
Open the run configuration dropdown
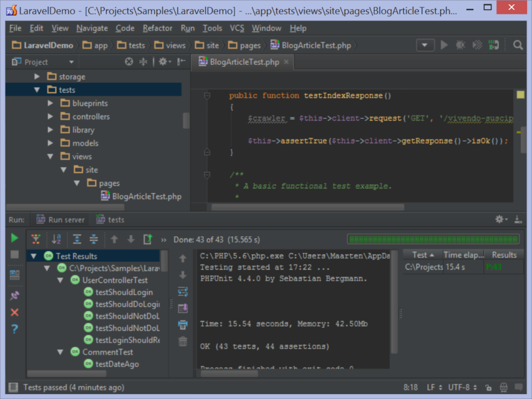425,45
